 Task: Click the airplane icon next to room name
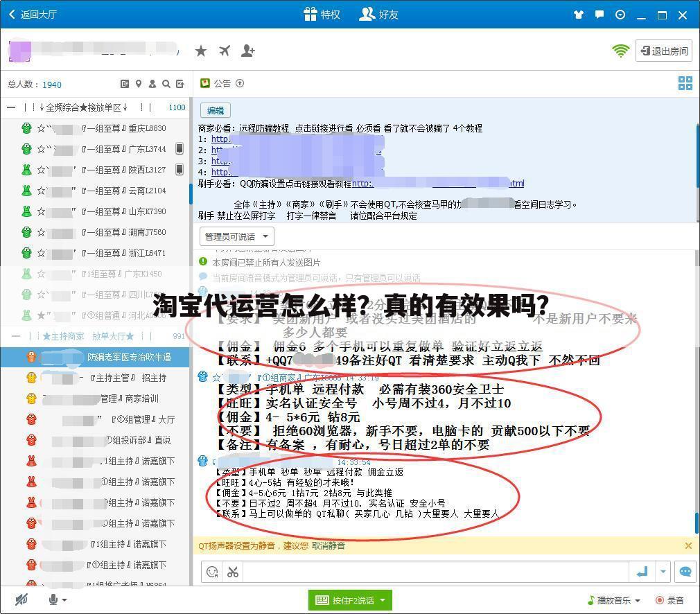click(x=225, y=51)
